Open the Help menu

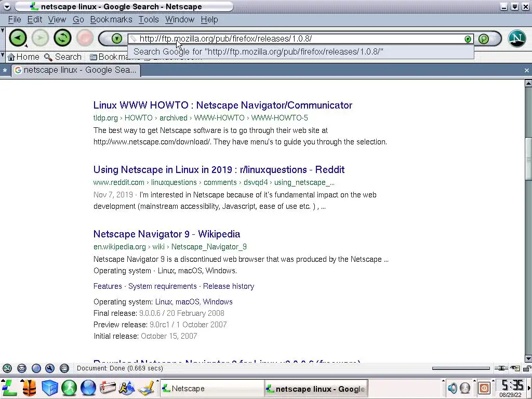[x=209, y=20]
